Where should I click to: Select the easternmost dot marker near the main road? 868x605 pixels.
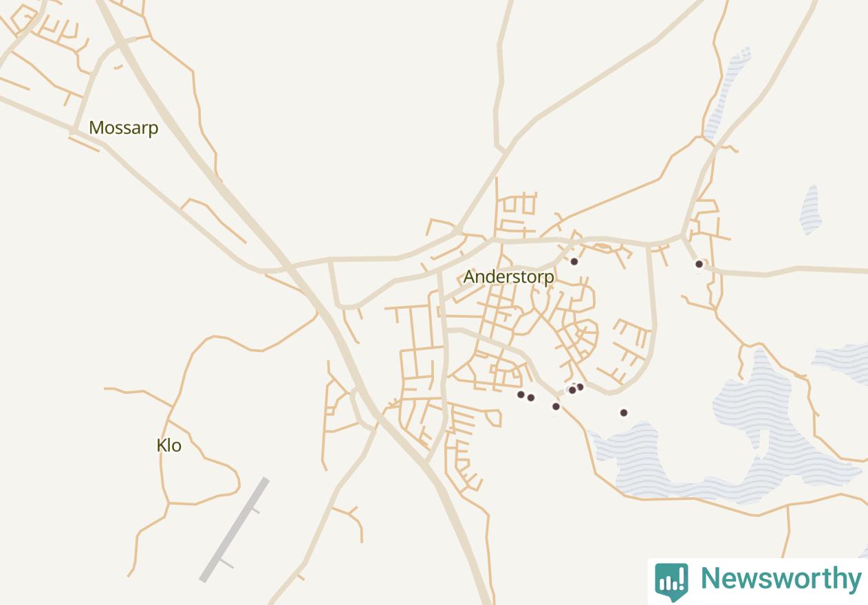[x=699, y=264]
